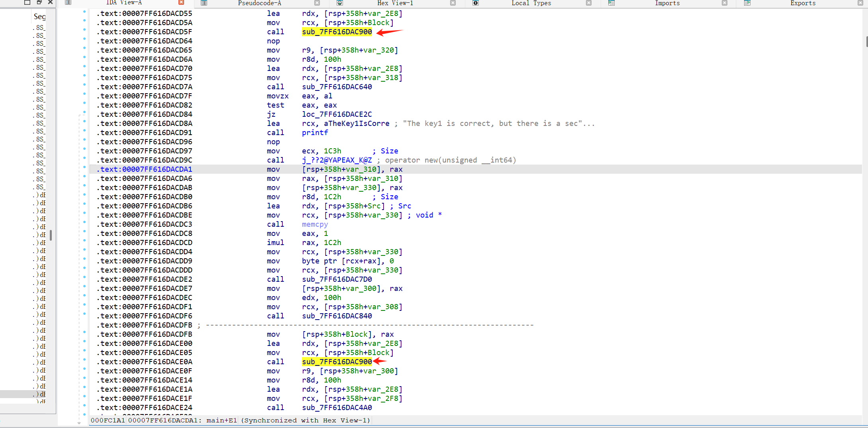
Task: Click the Seg column header
Action: point(39,16)
